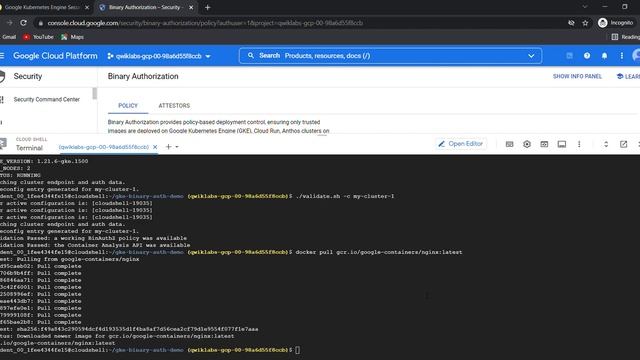
Task: Close the Binary Authorization browser tab
Action: [191, 7]
